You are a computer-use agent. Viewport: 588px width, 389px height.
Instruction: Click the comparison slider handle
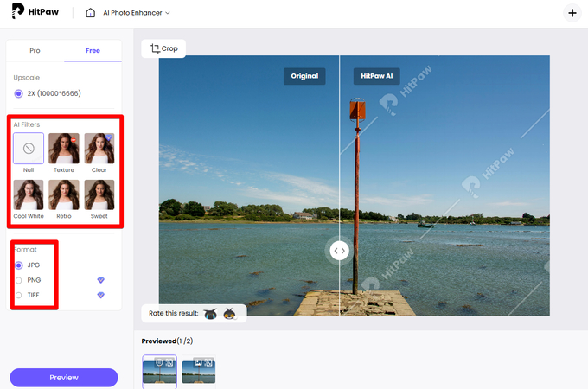point(339,251)
